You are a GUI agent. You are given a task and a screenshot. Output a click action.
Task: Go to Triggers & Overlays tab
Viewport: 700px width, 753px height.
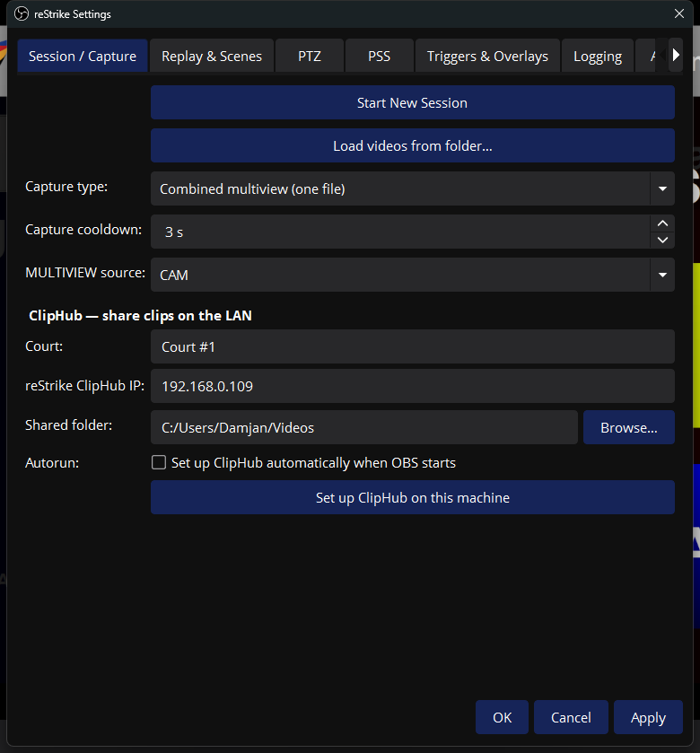point(487,57)
